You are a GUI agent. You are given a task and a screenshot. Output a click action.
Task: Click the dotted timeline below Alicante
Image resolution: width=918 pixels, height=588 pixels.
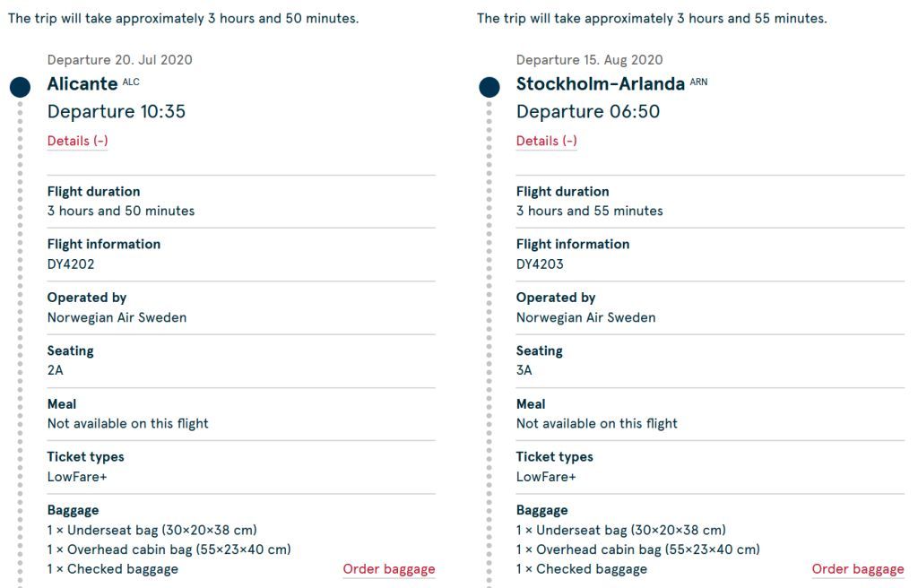pyautogui.click(x=20, y=343)
